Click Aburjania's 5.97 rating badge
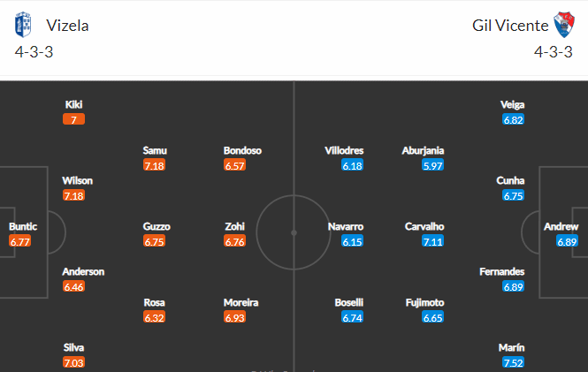 coord(432,165)
